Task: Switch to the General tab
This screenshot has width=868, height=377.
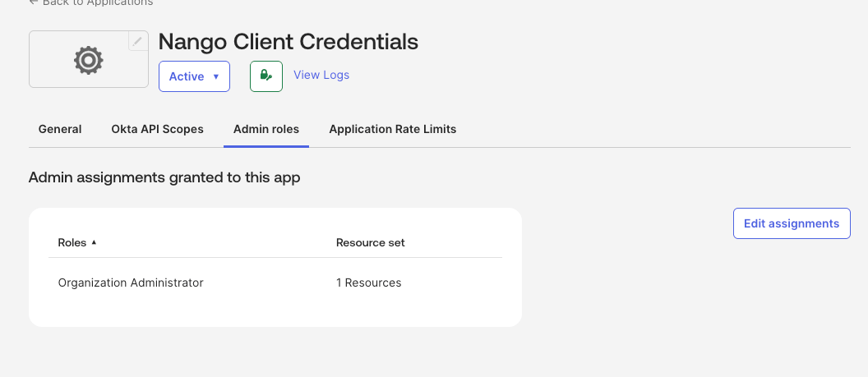Action: pos(60,129)
